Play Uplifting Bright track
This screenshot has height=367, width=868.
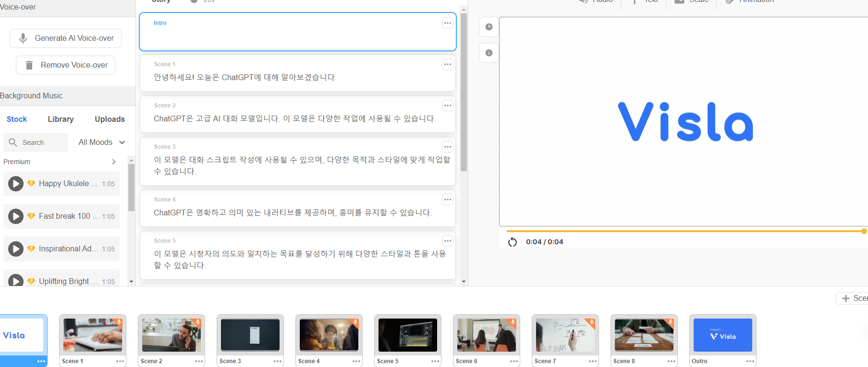pos(16,281)
